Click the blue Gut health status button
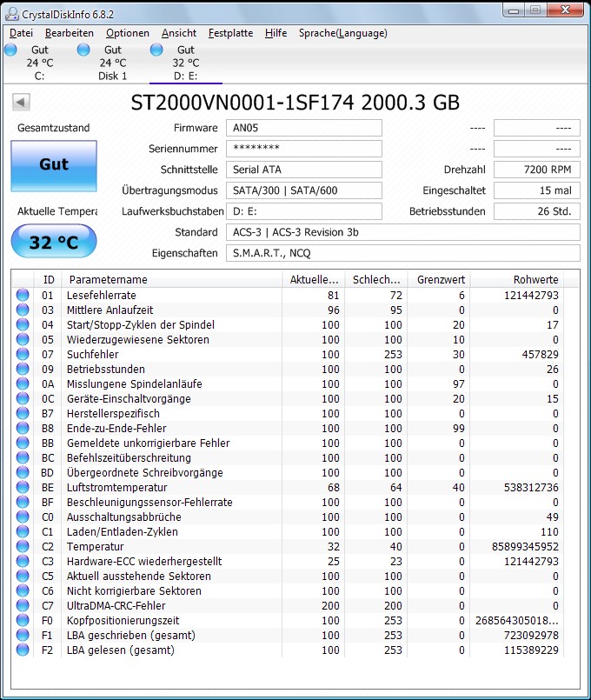591x700 pixels. [54, 166]
